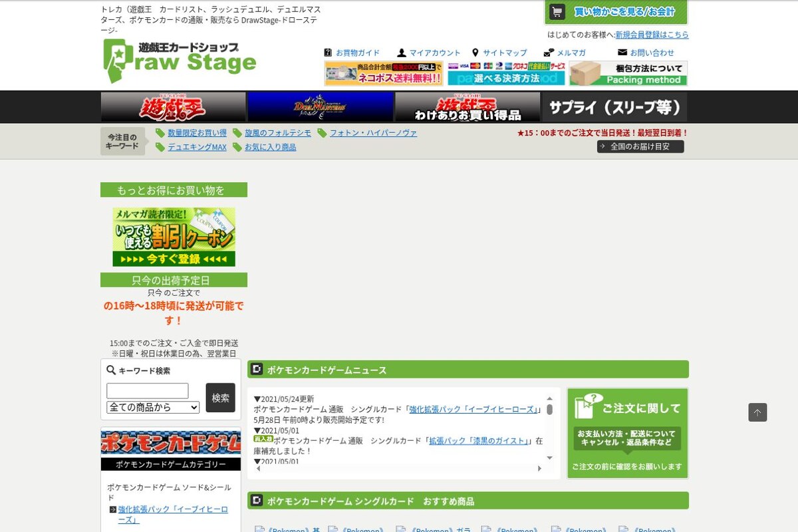Open 旋風のフォルテシモ keyword link

click(278, 133)
